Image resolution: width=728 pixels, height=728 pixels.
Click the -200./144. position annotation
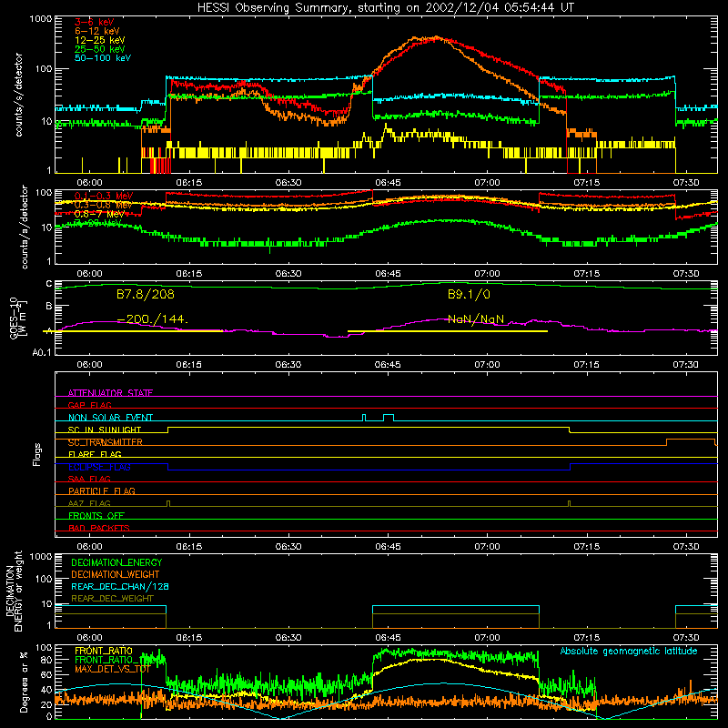(153, 319)
